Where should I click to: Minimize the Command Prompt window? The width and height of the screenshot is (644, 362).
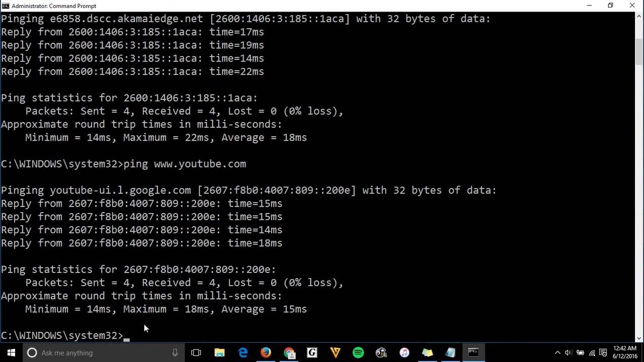pos(589,6)
